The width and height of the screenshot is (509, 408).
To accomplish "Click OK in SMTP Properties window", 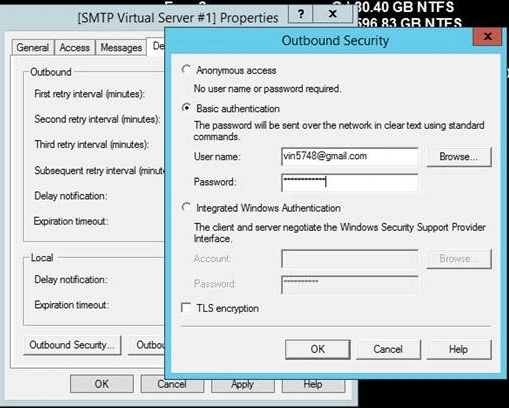I will coord(102,384).
